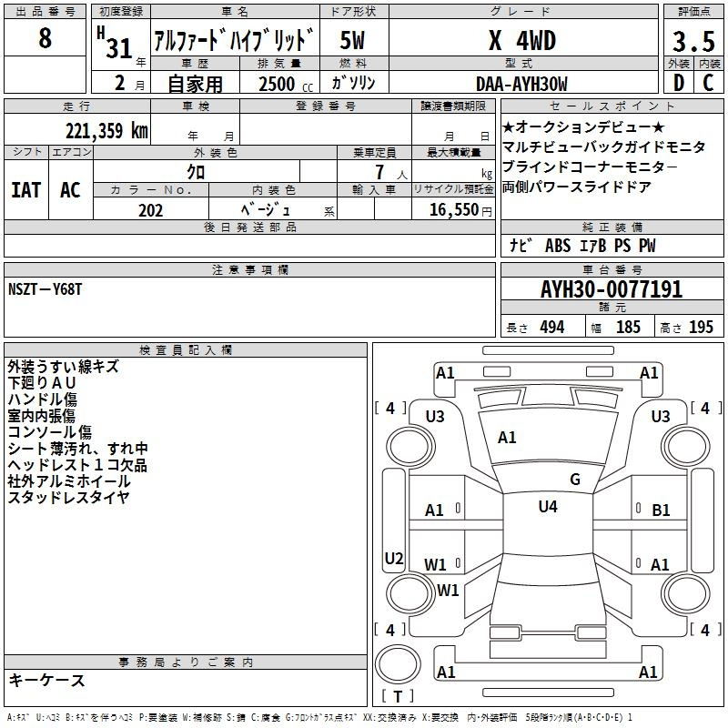This screenshot has height=728, width=728.
Task: Click air conditioner AC value
Action: click(x=70, y=190)
